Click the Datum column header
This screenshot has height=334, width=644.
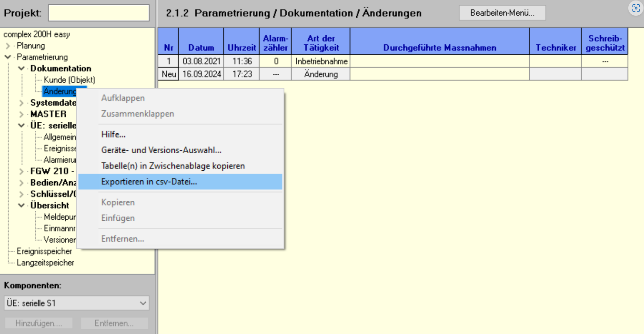tap(201, 41)
